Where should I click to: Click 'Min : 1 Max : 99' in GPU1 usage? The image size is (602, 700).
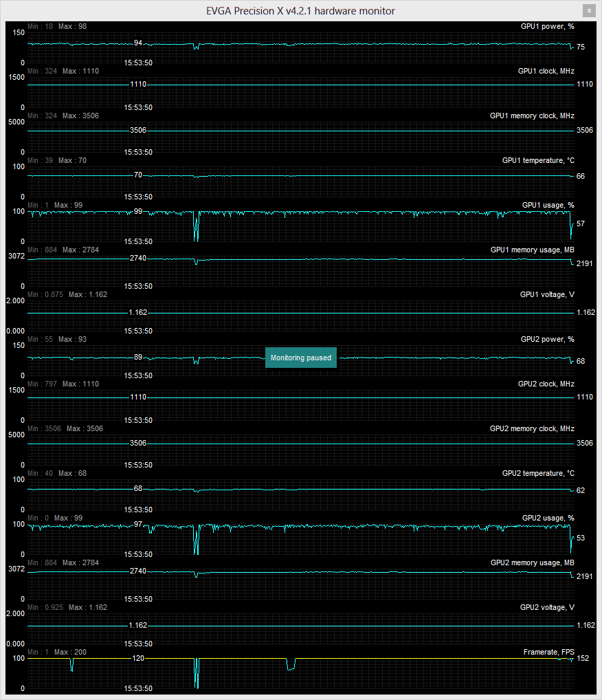pos(56,205)
